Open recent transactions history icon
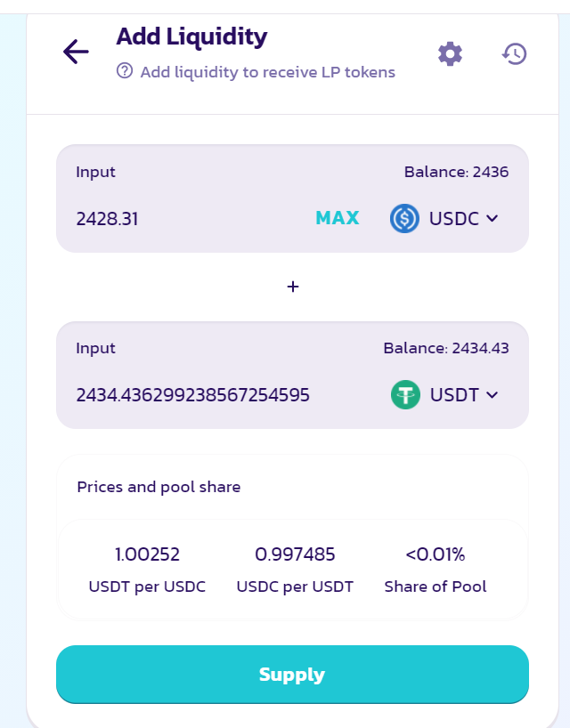This screenshot has height=728, width=570. [514, 53]
